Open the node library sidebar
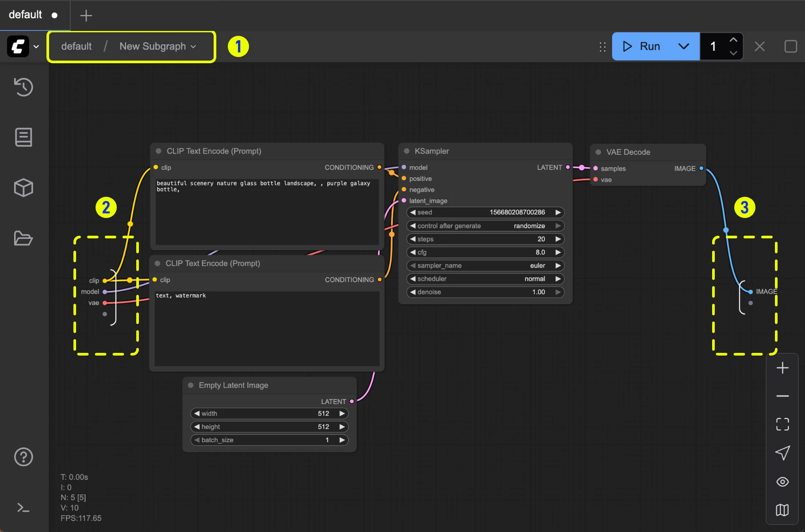Viewport: 805px width, 532px height. [23, 137]
